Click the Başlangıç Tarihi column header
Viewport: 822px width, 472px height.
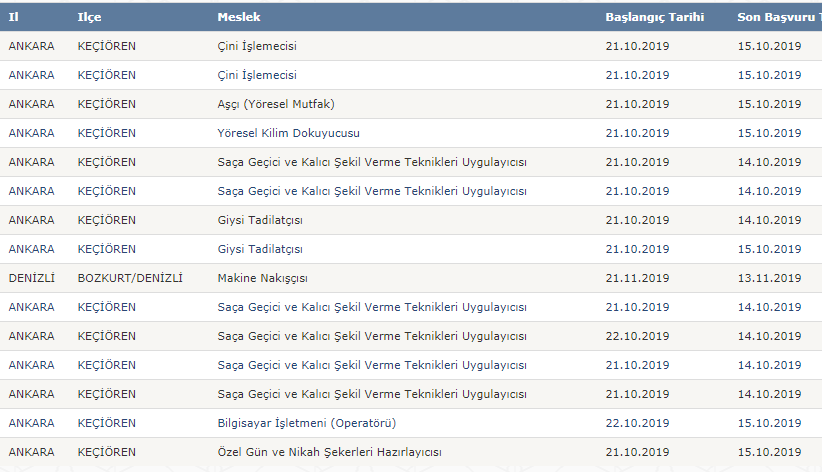click(x=655, y=17)
